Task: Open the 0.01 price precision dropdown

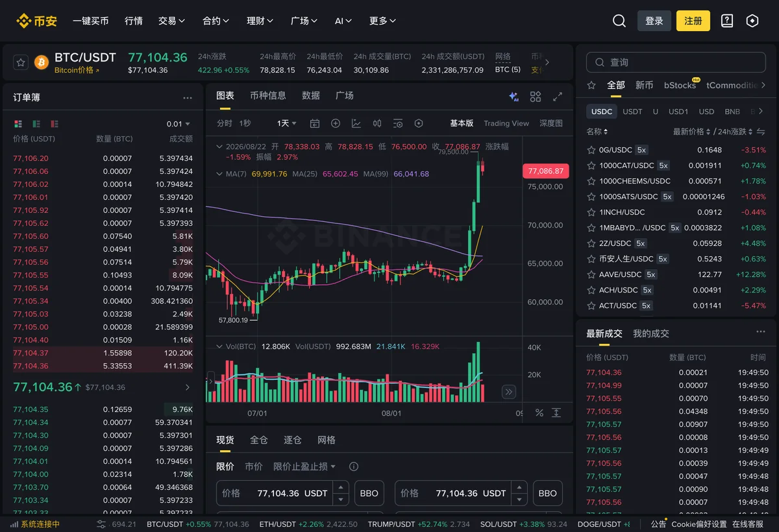Action: click(x=179, y=124)
